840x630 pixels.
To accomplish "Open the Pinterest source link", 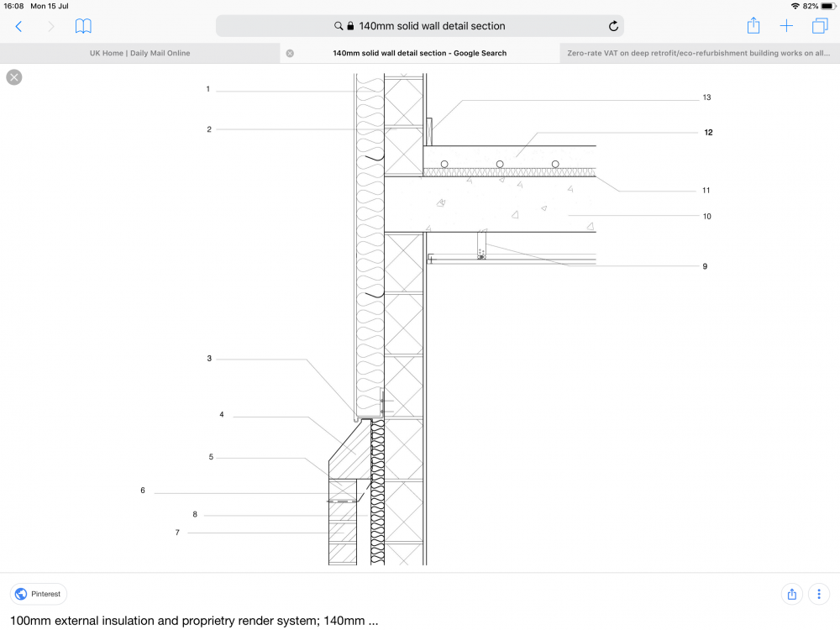I will point(39,594).
